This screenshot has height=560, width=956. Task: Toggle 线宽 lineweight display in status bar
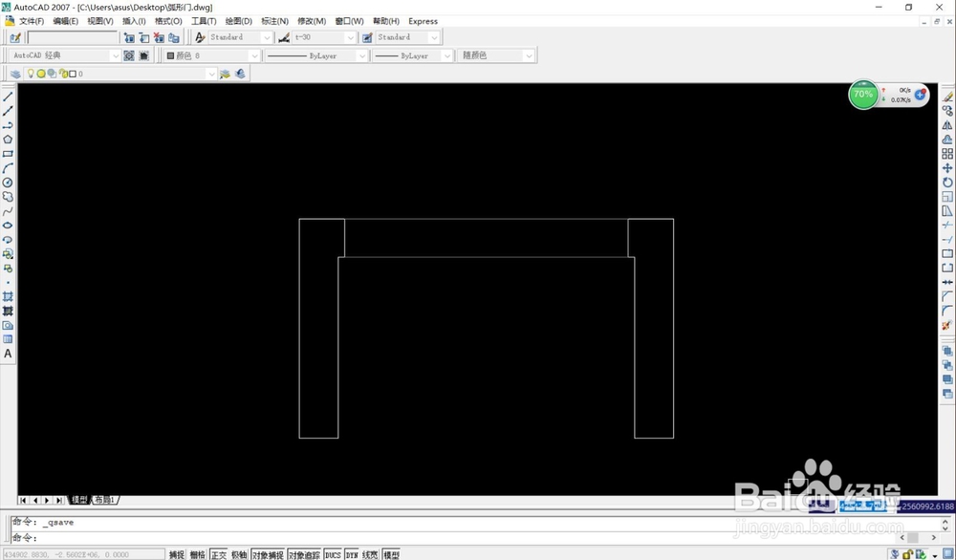370,554
